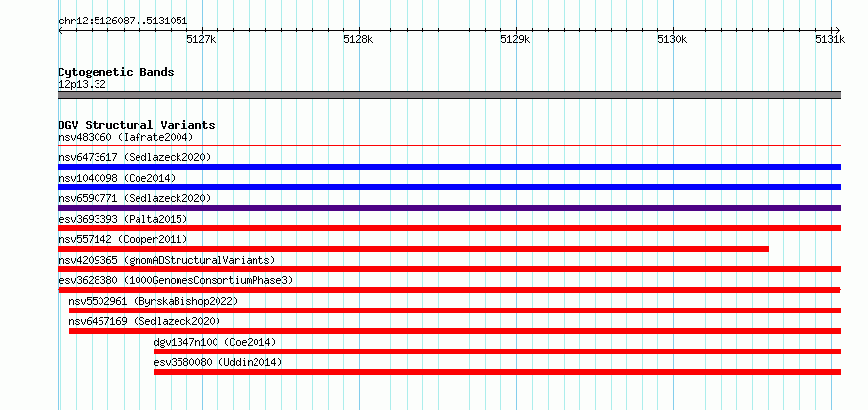
Task: Select the red esv3693393 variant bar
Action: [450, 228]
